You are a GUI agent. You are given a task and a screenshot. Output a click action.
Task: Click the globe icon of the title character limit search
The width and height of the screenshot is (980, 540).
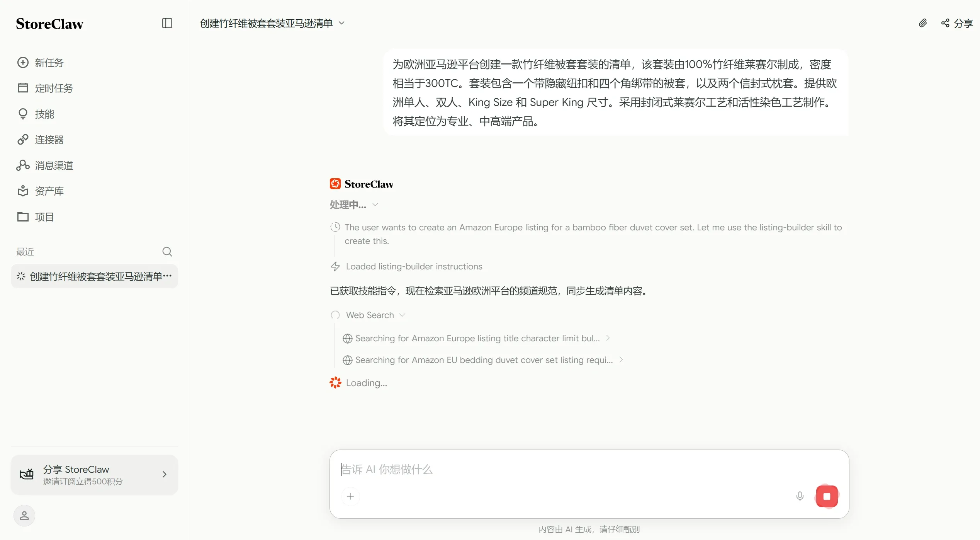(347, 339)
